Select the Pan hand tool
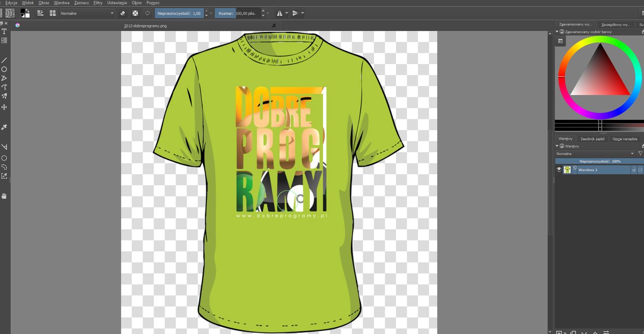Viewport: 644px width, 334px height. click(4, 195)
